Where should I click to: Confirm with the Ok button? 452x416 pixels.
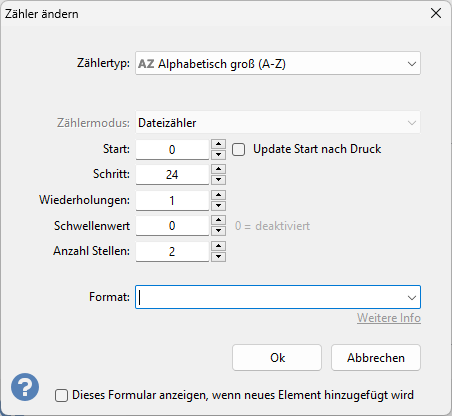click(x=277, y=358)
